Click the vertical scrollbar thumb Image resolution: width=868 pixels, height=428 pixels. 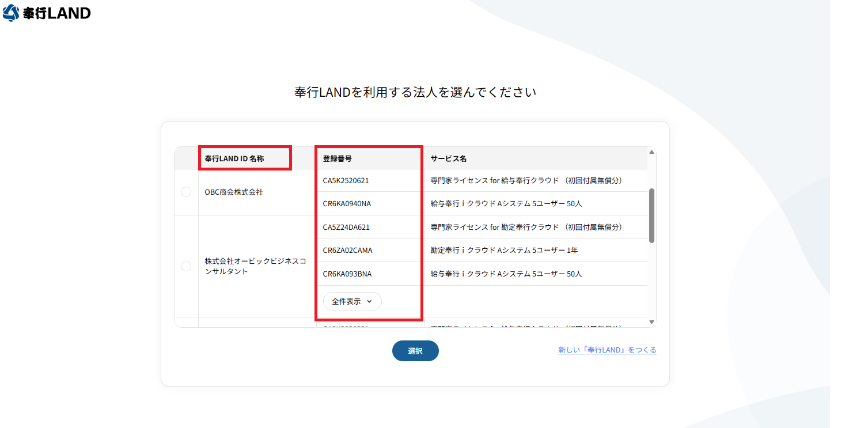click(652, 215)
